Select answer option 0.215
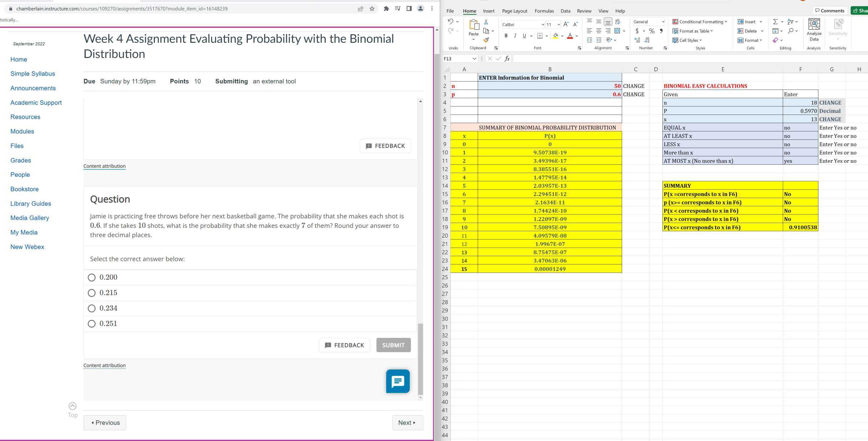Viewport: 868px width, 441px height. 92,293
